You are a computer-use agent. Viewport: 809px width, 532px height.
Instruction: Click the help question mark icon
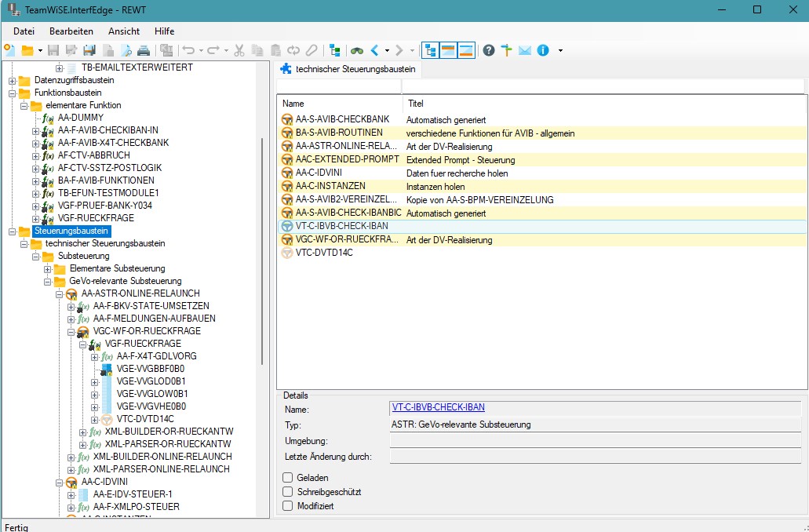tap(489, 50)
